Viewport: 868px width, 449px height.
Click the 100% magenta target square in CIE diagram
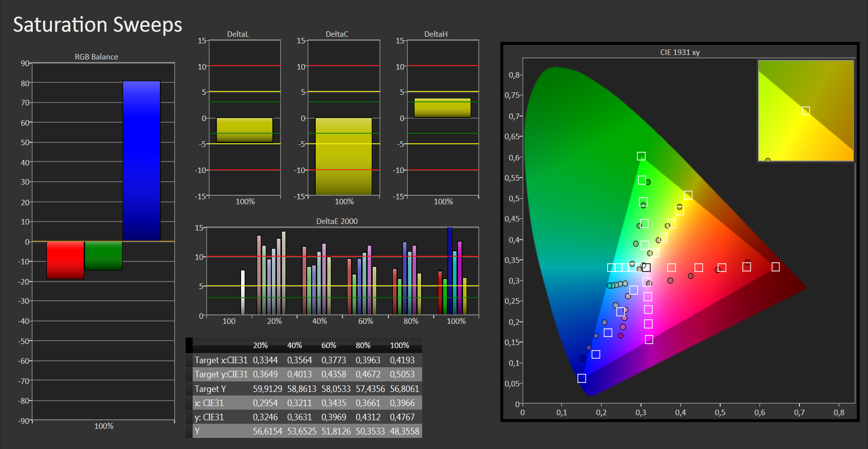click(649, 340)
